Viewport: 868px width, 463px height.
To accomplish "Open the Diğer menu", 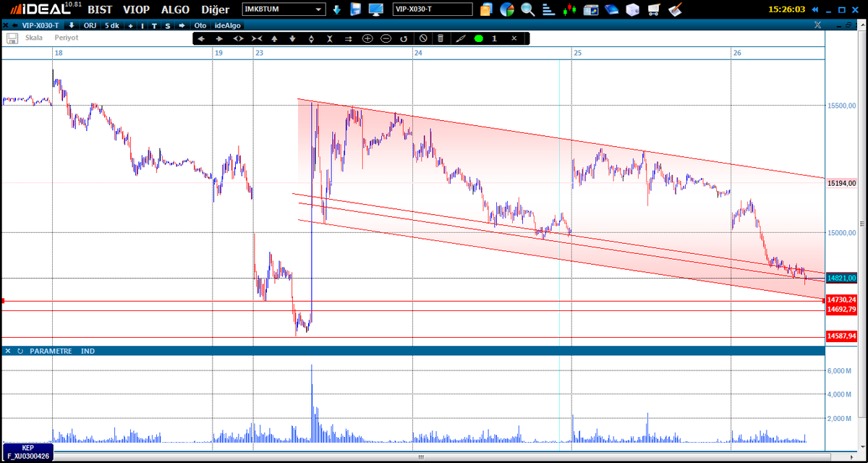I will (214, 9).
